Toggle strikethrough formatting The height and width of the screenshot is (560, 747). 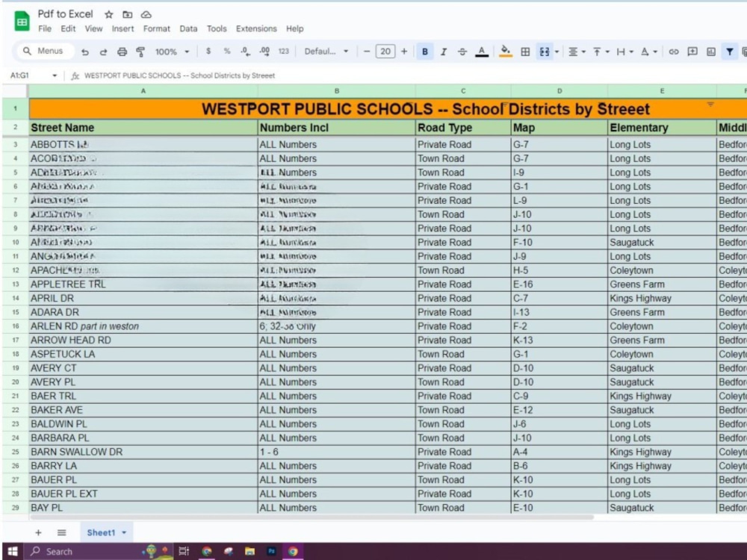(462, 52)
